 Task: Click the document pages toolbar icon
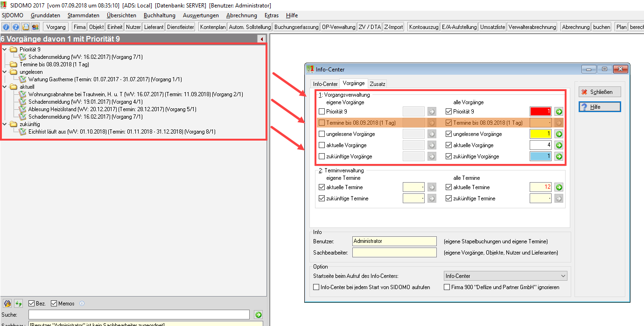(26, 27)
